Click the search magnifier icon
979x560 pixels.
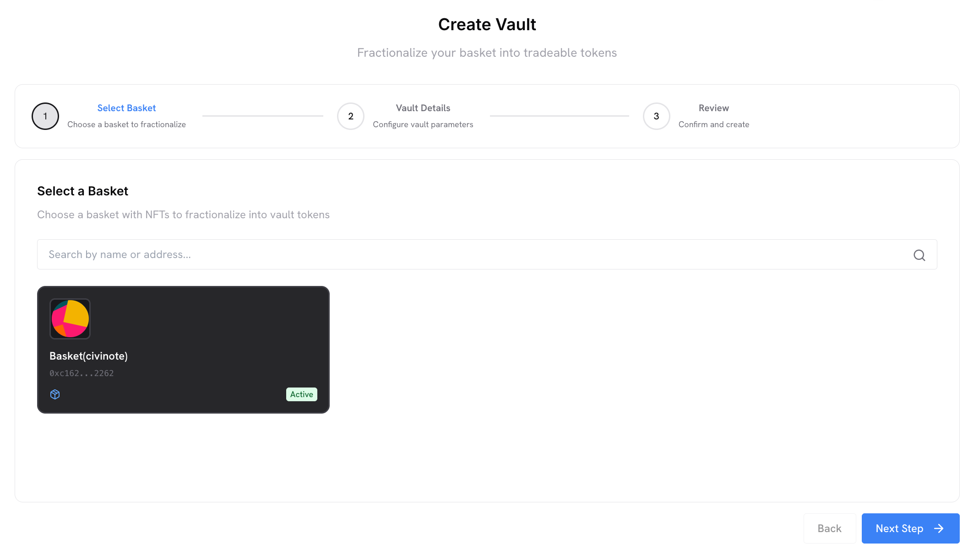pos(919,255)
